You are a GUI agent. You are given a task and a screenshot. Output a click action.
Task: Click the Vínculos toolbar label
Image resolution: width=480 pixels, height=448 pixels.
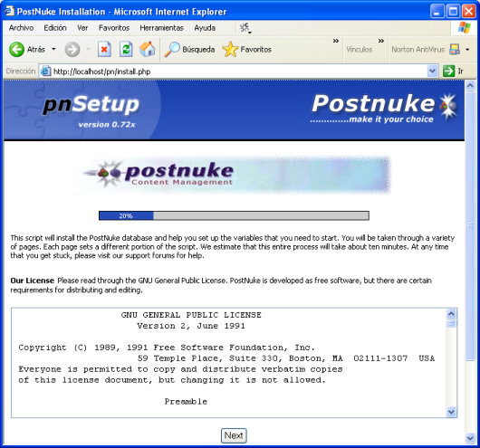click(359, 49)
